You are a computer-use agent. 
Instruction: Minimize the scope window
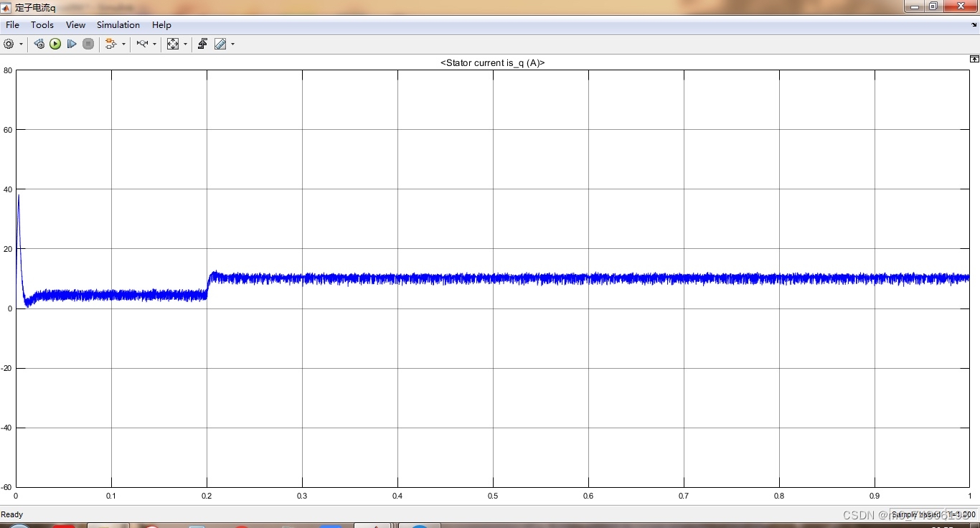pos(913,6)
